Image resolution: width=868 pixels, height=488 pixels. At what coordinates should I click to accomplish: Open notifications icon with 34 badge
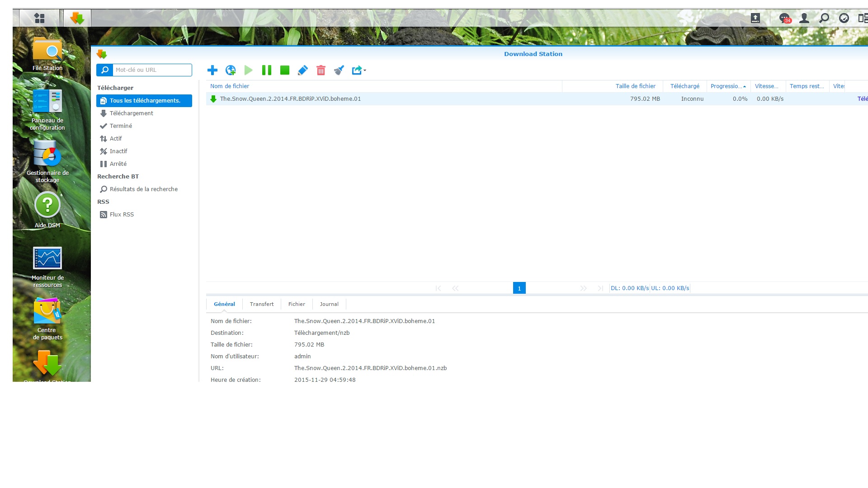tap(784, 18)
